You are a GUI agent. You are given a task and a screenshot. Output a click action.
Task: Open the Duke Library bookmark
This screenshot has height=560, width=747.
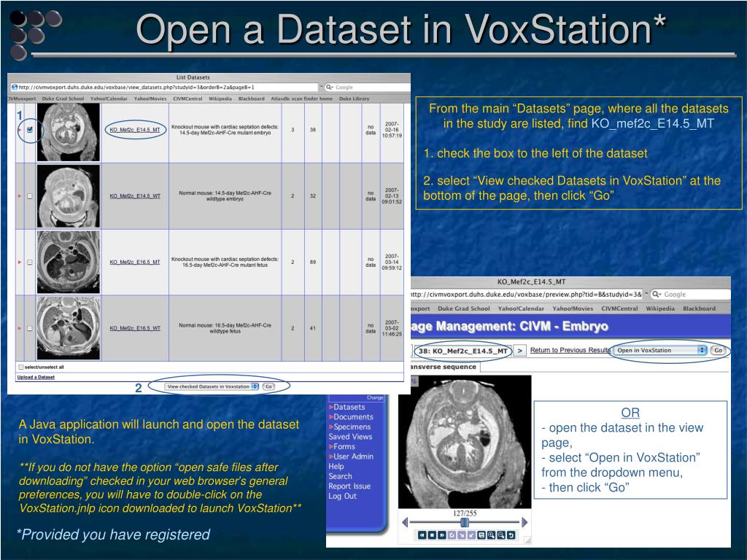point(354,98)
